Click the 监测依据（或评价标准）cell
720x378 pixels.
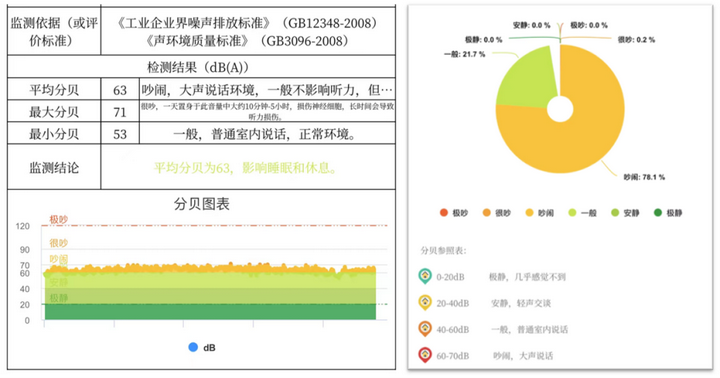pyautogui.click(x=54, y=32)
